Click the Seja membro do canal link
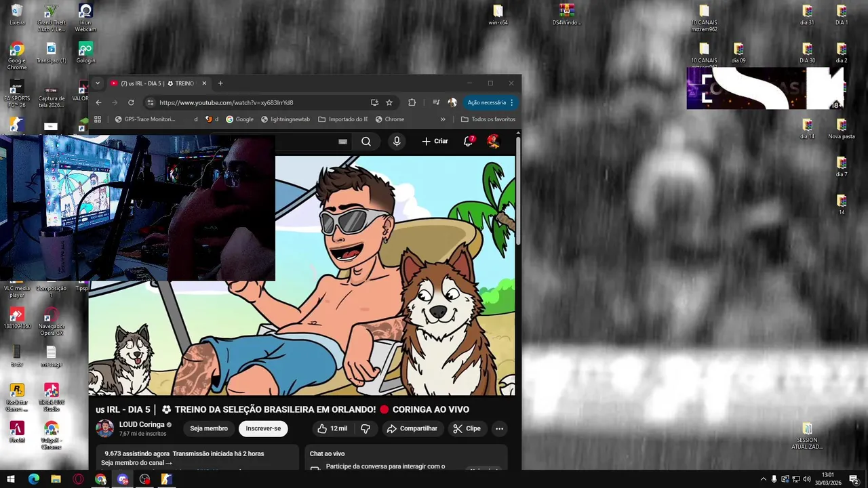 [136, 463]
